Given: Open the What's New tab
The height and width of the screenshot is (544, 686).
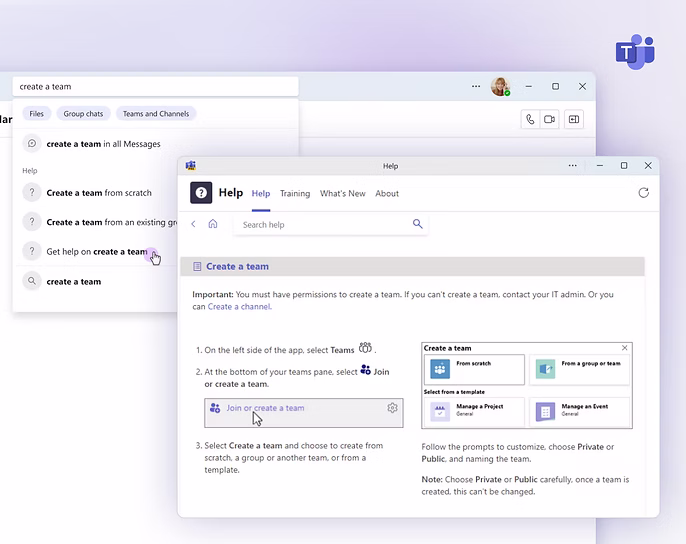Looking at the screenshot, I should tap(343, 193).
